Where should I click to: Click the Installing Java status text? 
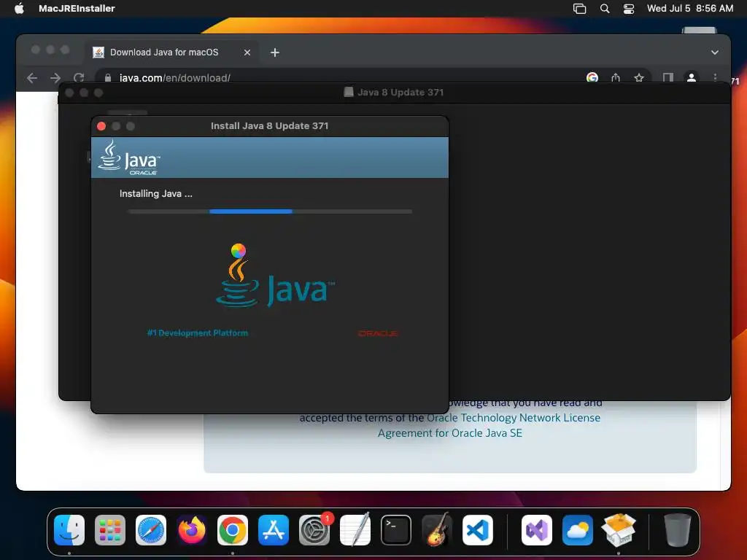click(156, 194)
